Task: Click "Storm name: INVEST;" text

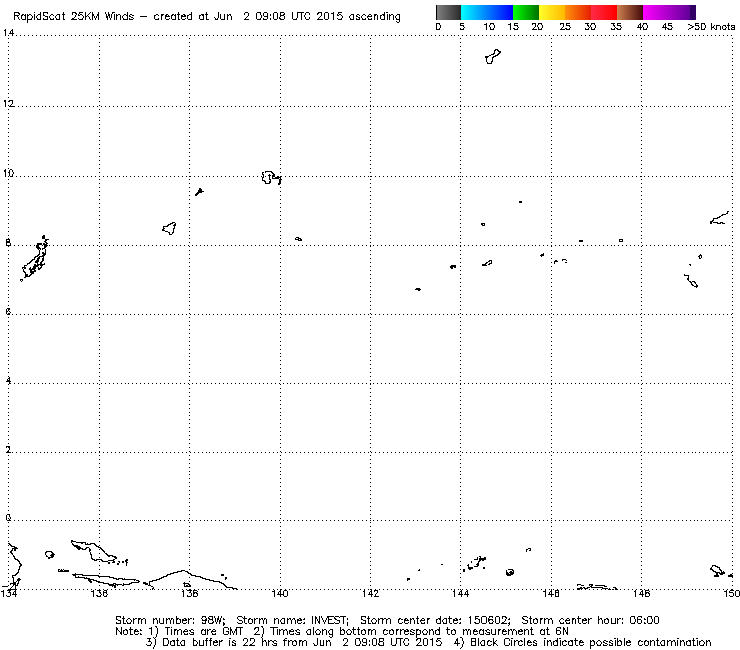Action: (x=292, y=620)
